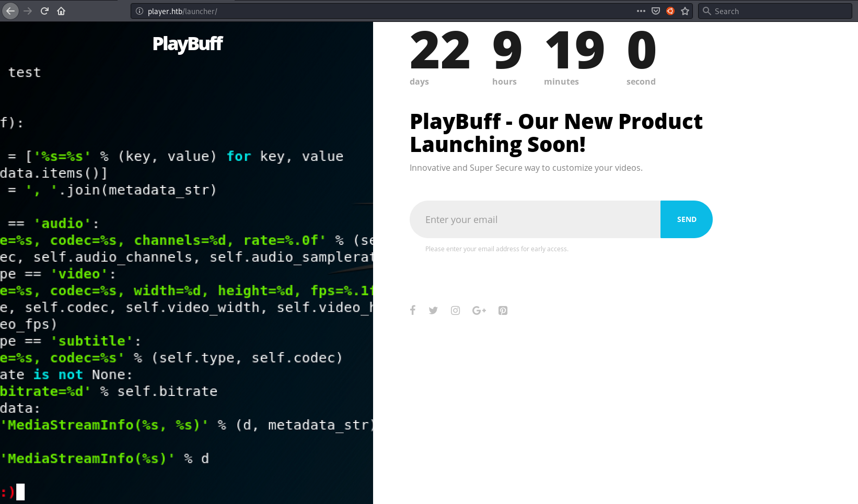
Task: Open the Twitter social icon
Action: 433,310
